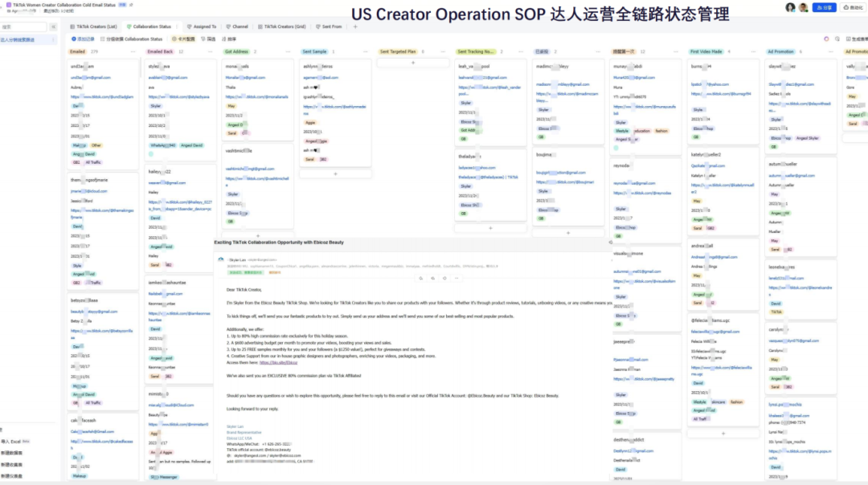
Task: Open the email toolbar more options dots
Action: pyautogui.click(x=457, y=278)
